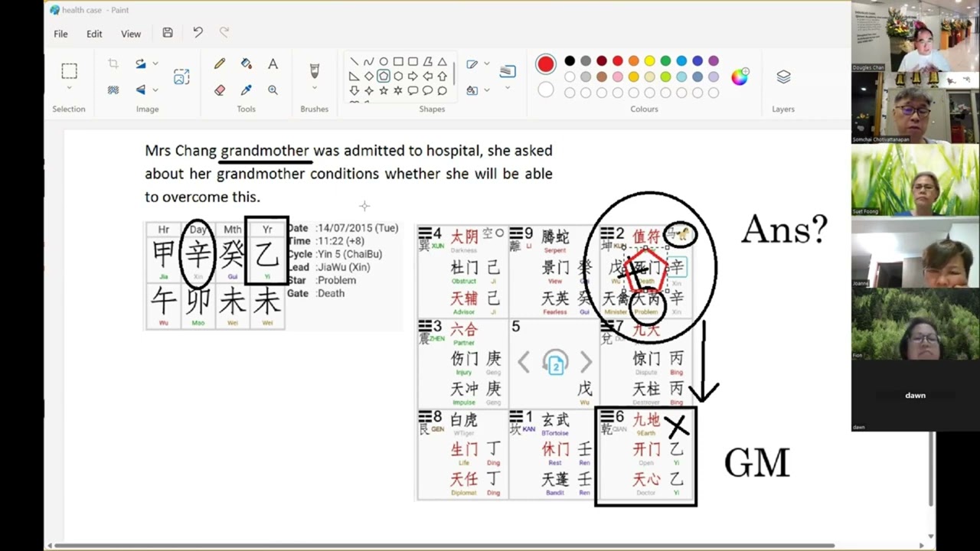Choose the pentagon shape
The height and width of the screenshot is (551, 980).
click(x=384, y=76)
